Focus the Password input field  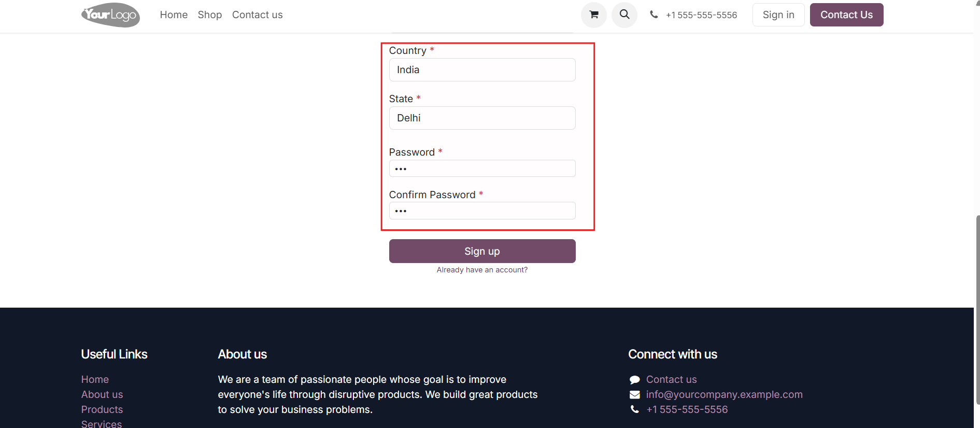(482, 169)
